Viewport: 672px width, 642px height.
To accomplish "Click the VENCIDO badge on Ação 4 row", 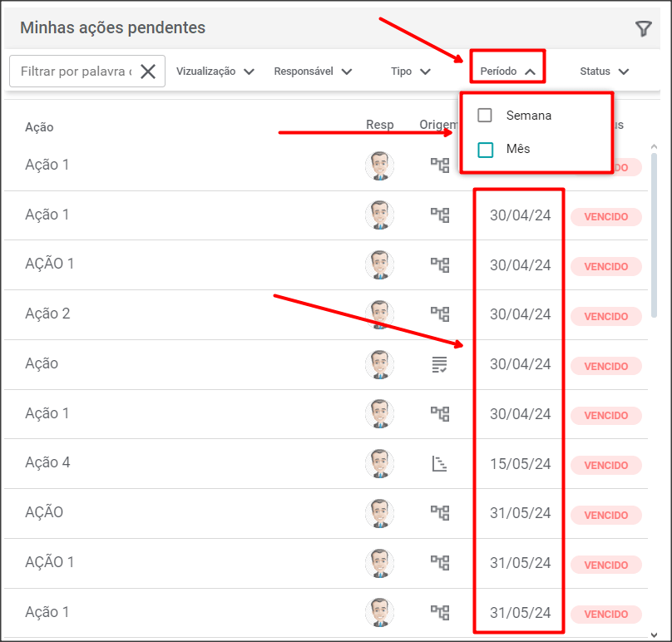I will point(605,466).
